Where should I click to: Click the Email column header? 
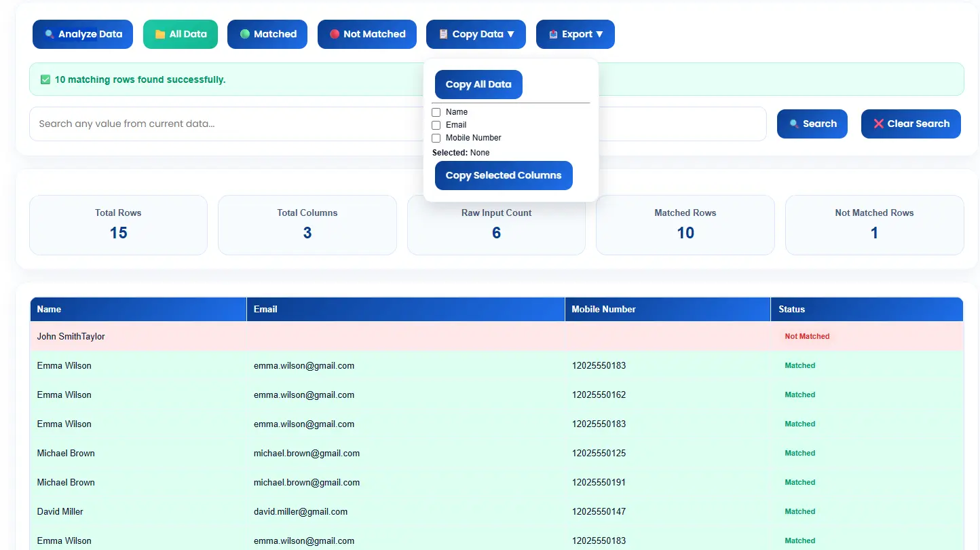tap(406, 309)
